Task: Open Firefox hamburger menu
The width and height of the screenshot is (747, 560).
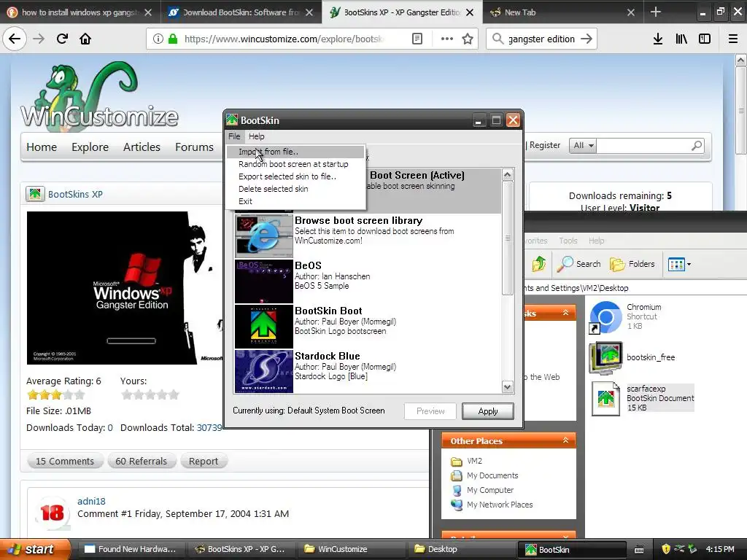Action: pyautogui.click(x=733, y=39)
